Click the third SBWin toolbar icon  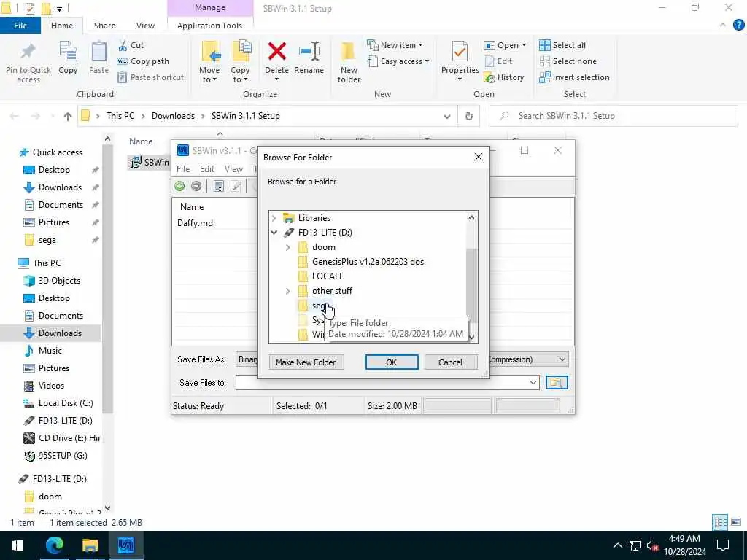click(219, 186)
